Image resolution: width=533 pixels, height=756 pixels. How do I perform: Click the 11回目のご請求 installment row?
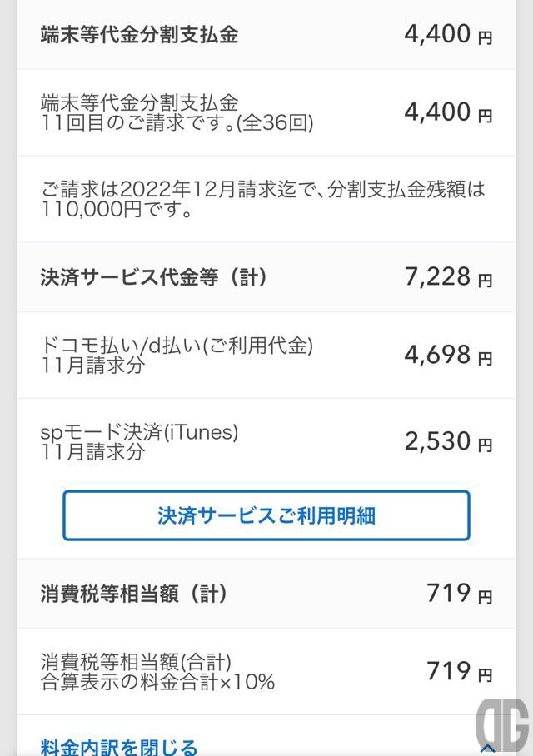(266, 113)
